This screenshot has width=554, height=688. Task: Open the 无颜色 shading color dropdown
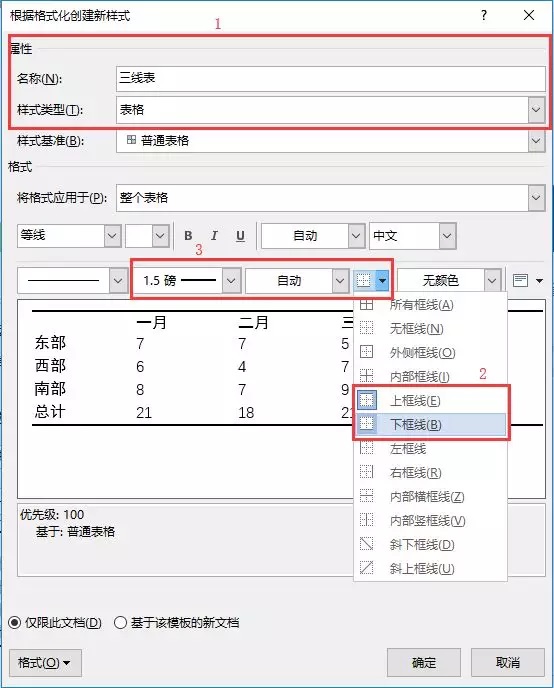click(x=492, y=280)
